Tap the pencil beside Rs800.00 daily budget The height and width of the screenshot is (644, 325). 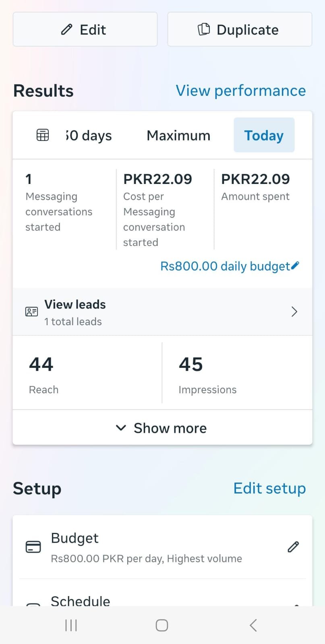pos(295,265)
